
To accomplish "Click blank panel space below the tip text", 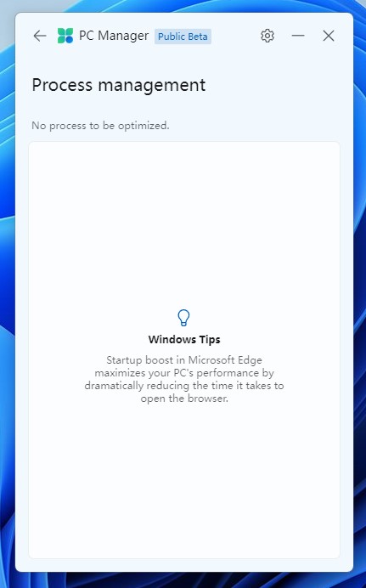I will pos(184,480).
